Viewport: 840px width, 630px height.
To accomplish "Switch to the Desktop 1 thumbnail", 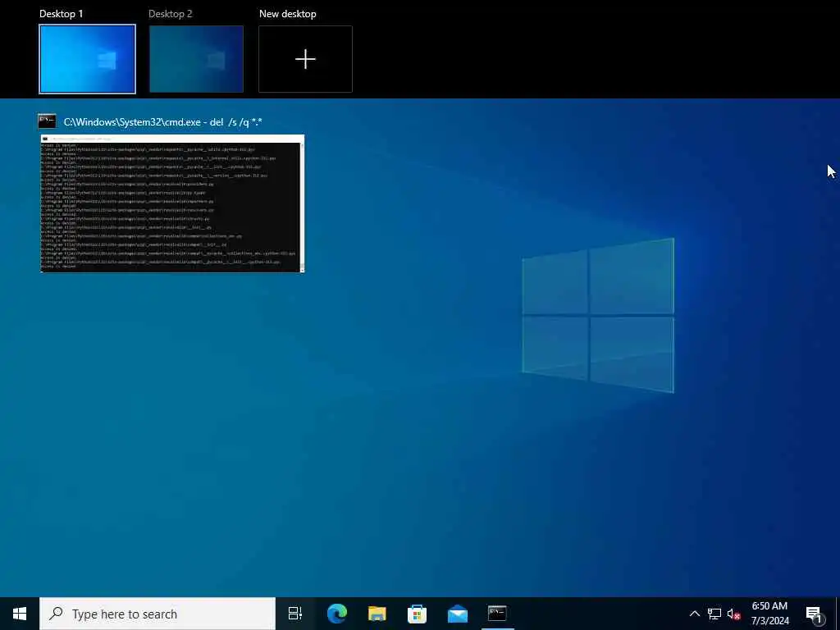I will coord(87,59).
